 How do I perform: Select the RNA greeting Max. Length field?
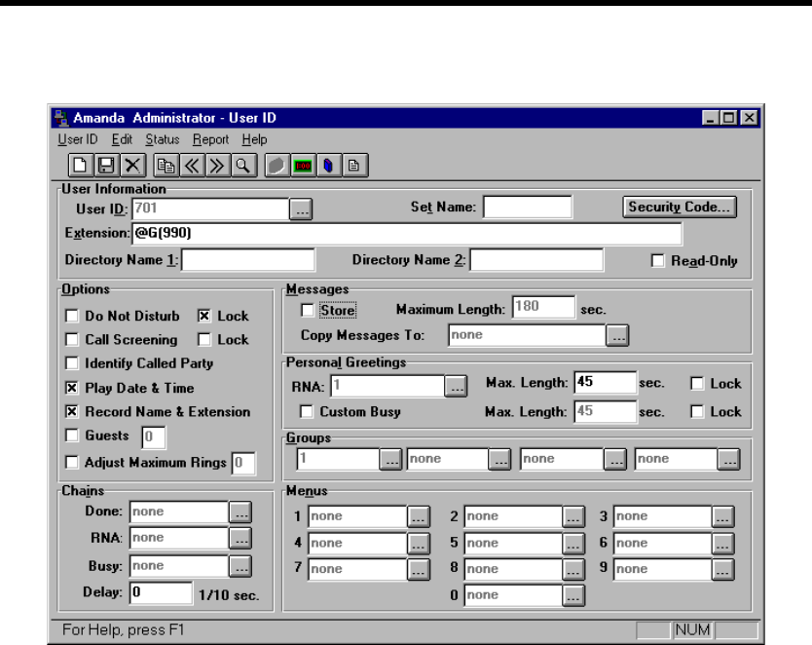pyautogui.click(x=606, y=383)
